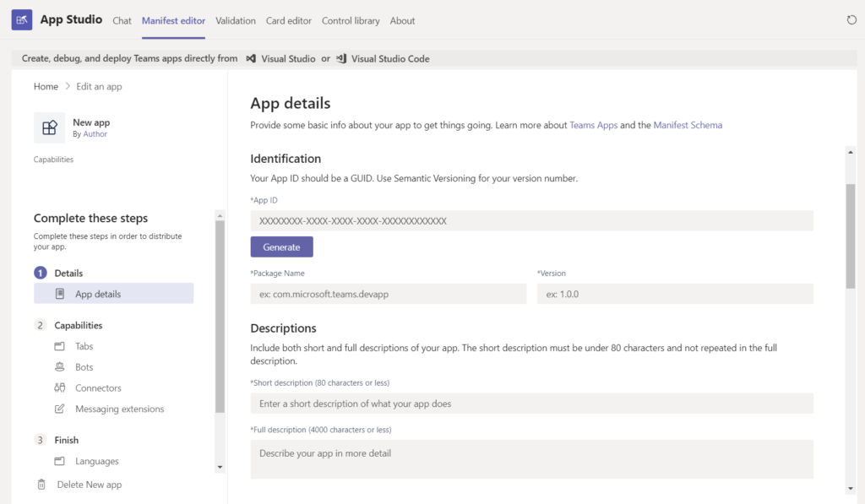Click the App Studio logo icon
The width and height of the screenshot is (865, 504).
tap(22, 20)
